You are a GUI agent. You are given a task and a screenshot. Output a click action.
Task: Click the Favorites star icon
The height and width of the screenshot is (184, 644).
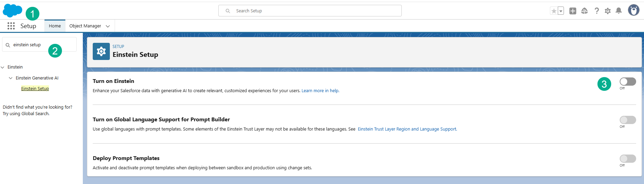pyautogui.click(x=554, y=11)
